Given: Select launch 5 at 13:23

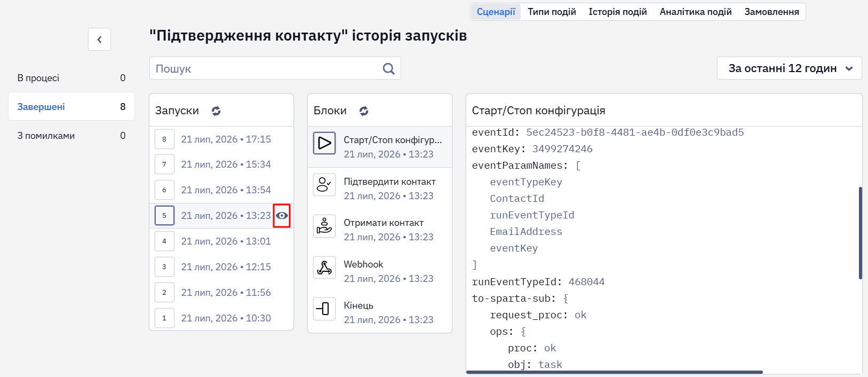Looking at the screenshot, I should 221,216.
